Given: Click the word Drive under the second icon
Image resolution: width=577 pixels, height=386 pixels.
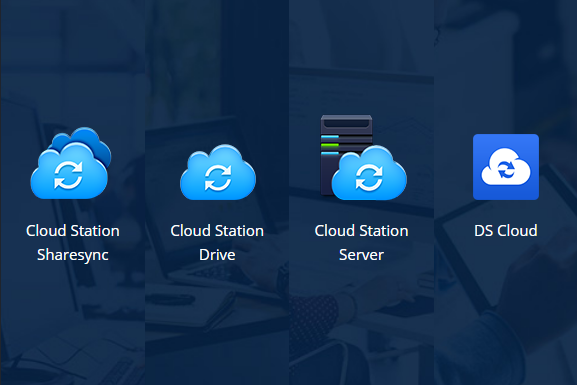Looking at the screenshot, I should (x=217, y=255).
